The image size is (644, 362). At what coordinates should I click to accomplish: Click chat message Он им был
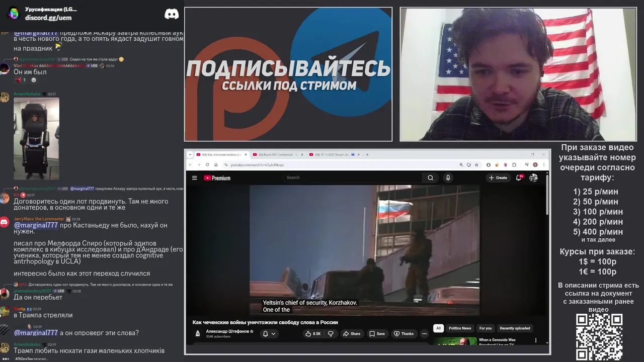30,72
